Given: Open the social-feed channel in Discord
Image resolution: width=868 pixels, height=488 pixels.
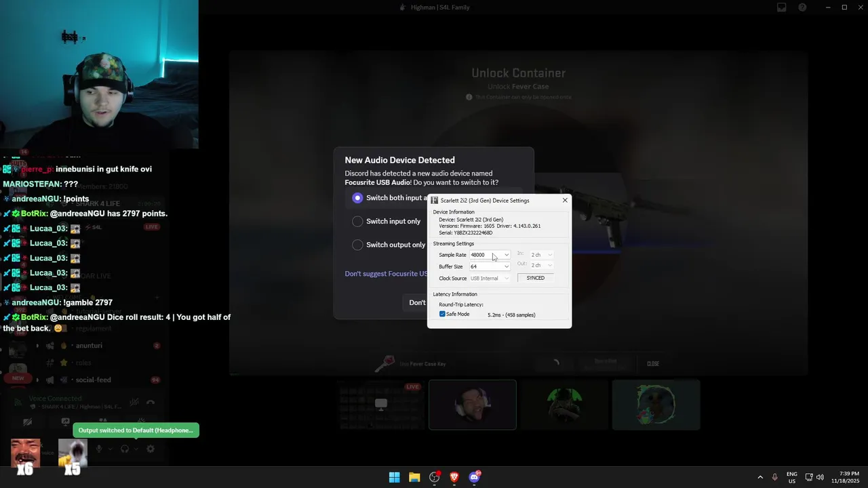Looking at the screenshot, I should 93,380.
